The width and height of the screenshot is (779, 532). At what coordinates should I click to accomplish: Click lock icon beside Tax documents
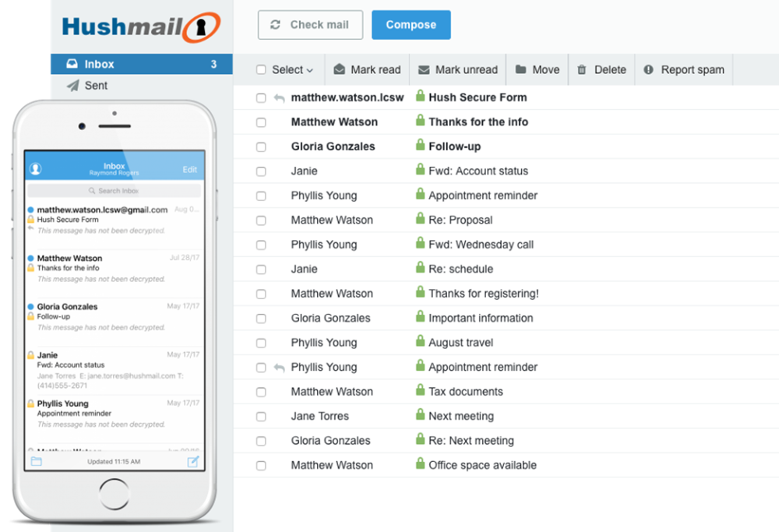(421, 390)
